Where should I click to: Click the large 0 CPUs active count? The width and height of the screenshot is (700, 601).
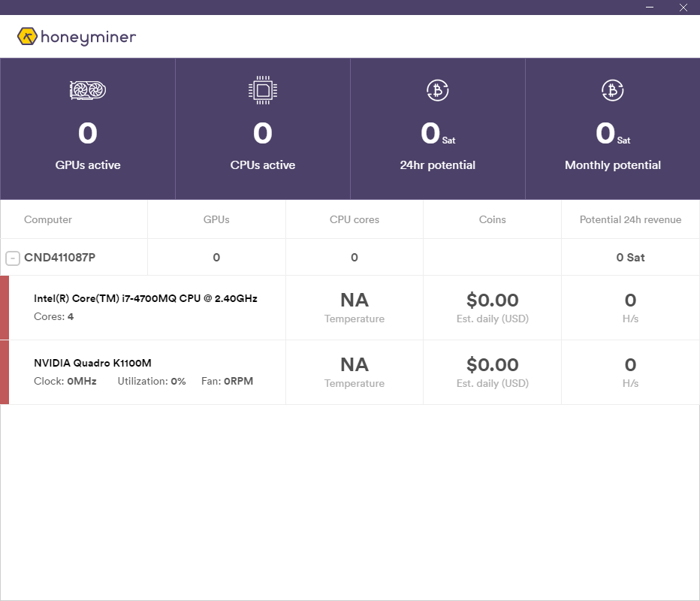[x=263, y=134]
